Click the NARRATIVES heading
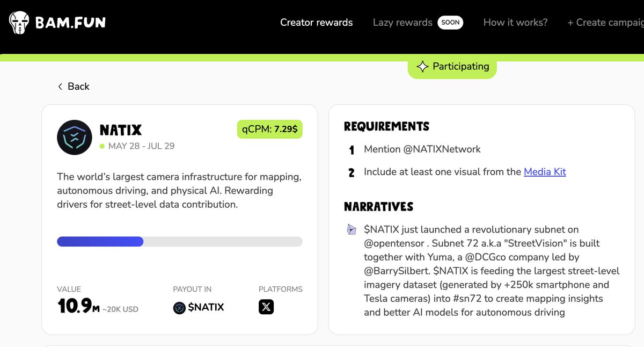644x347 pixels. click(x=379, y=207)
